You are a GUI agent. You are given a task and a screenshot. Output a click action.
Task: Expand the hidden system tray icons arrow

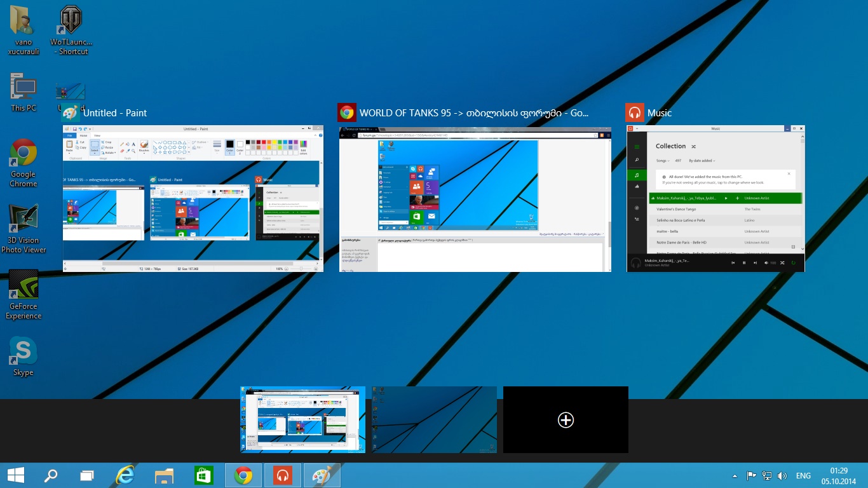click(x=735, y=476)
